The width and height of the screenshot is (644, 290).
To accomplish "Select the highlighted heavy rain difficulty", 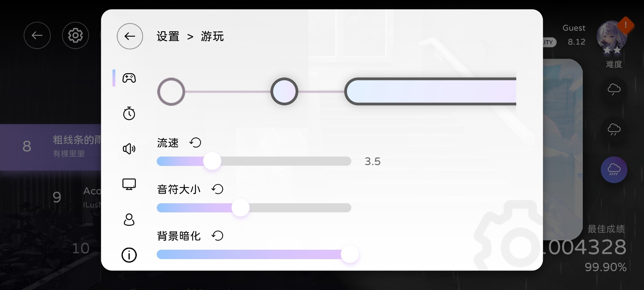I will [x=614, y=170].
